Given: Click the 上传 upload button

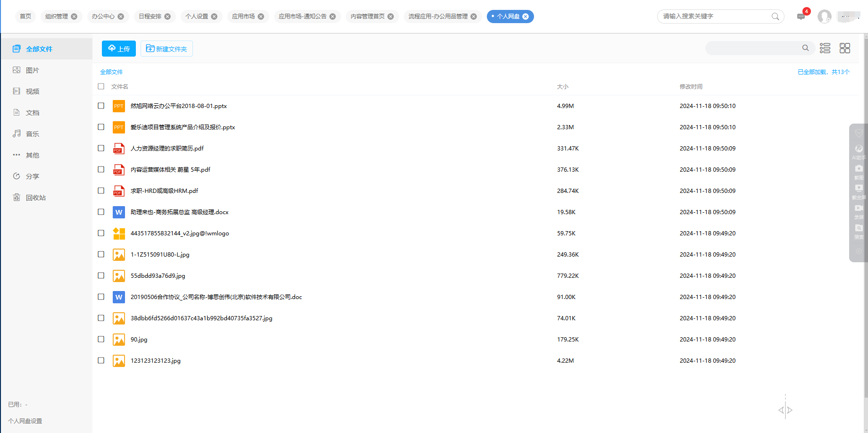Looking at the screenshot, I should 119,49.
